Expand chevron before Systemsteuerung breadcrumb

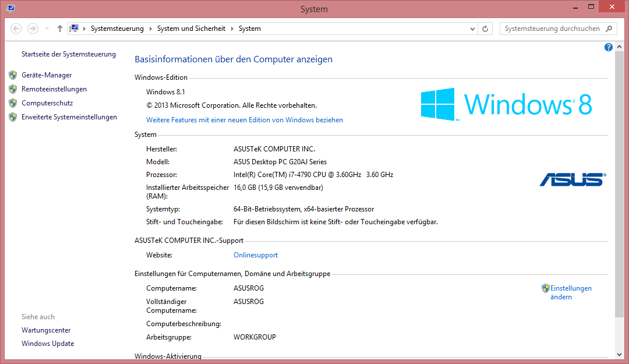coord(84,29)
